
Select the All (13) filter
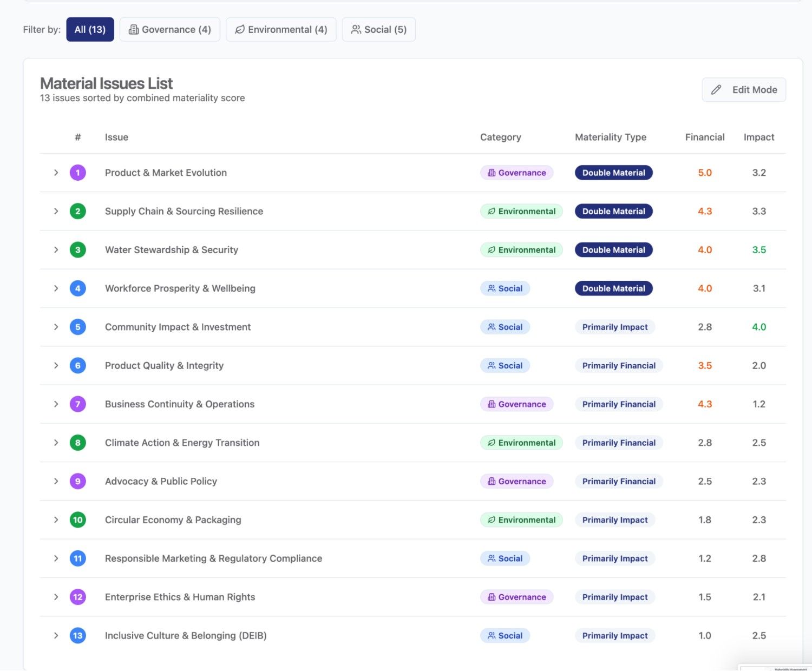(x=90, y=29)
